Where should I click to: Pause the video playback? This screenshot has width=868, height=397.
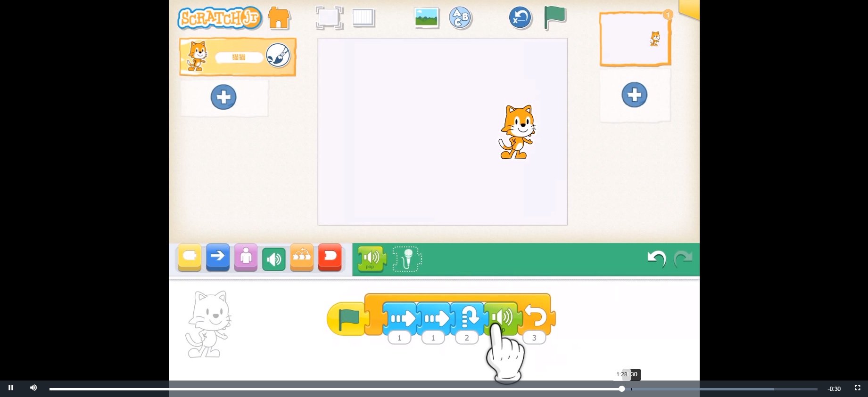(x=11, y=388)
